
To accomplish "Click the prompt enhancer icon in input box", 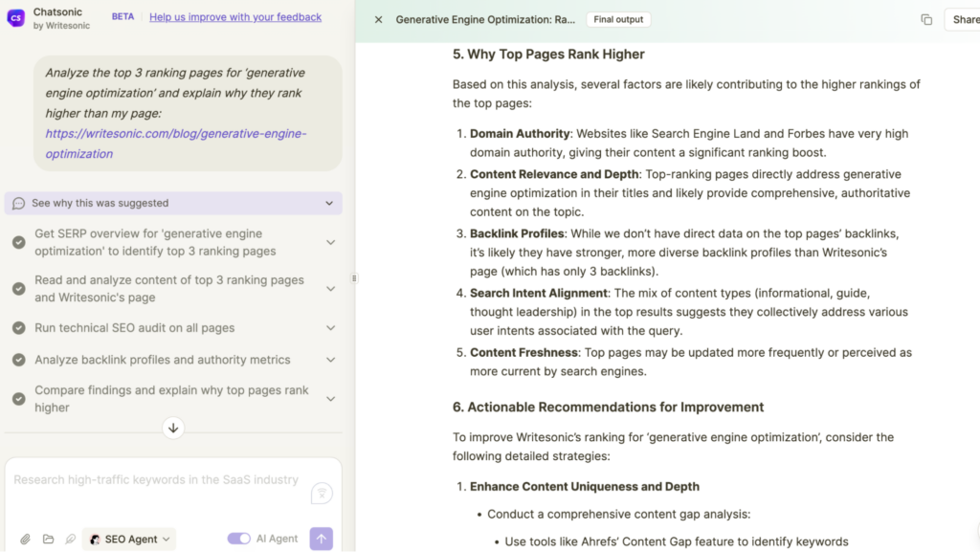I will pyautogui.click(x=322, y=494).
